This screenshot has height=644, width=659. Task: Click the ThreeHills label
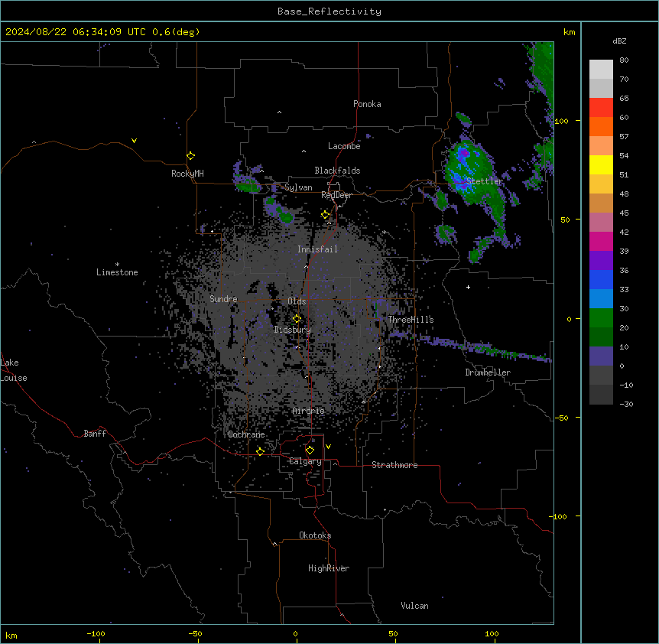pyautogui.click(x=411, y=320)
